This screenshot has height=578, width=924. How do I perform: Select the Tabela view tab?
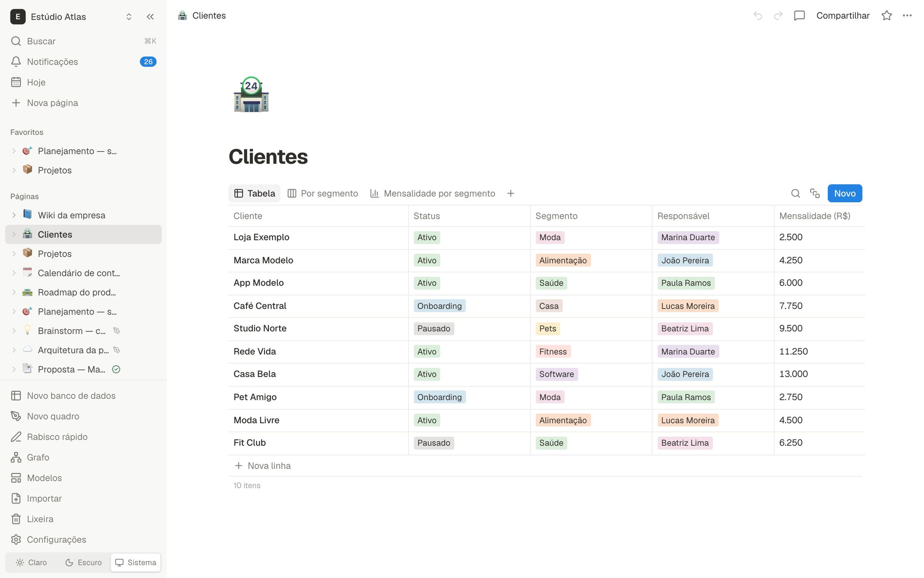[x=254, y=193]
